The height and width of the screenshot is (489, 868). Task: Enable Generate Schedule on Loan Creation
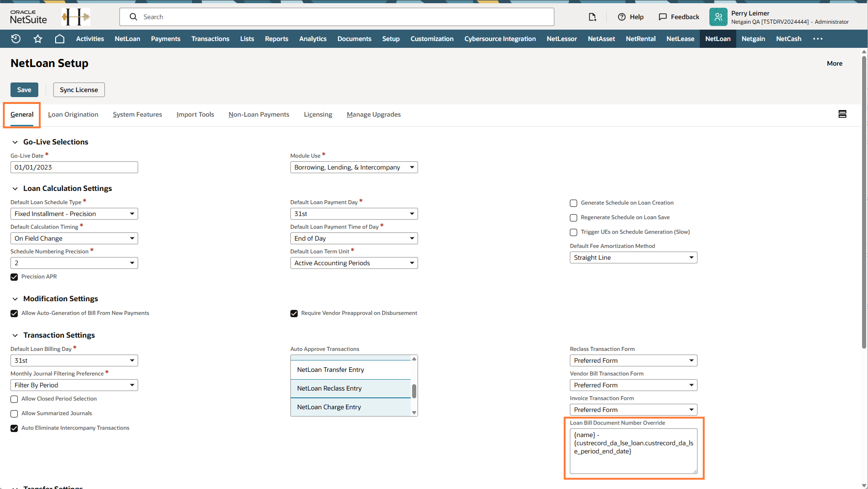click(x=573, y=203)
